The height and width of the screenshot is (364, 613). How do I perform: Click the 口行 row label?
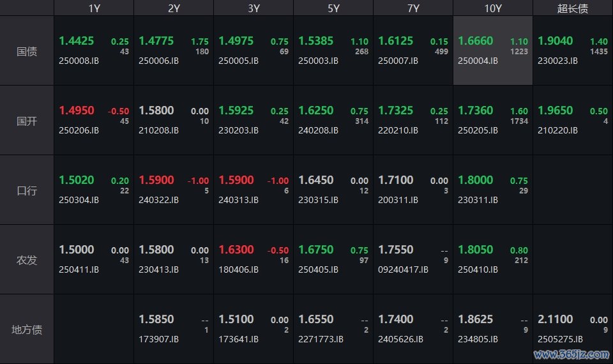click(x=27, y=190)
